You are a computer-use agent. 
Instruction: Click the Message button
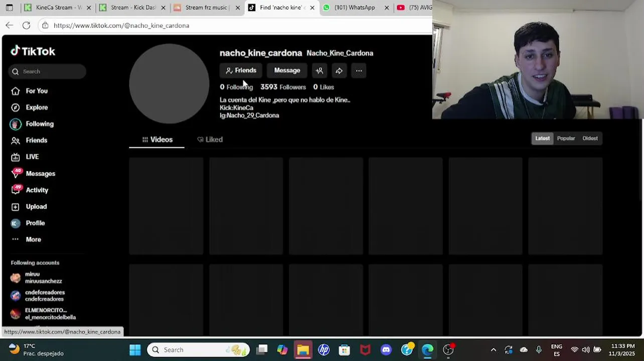click(287, 71)
